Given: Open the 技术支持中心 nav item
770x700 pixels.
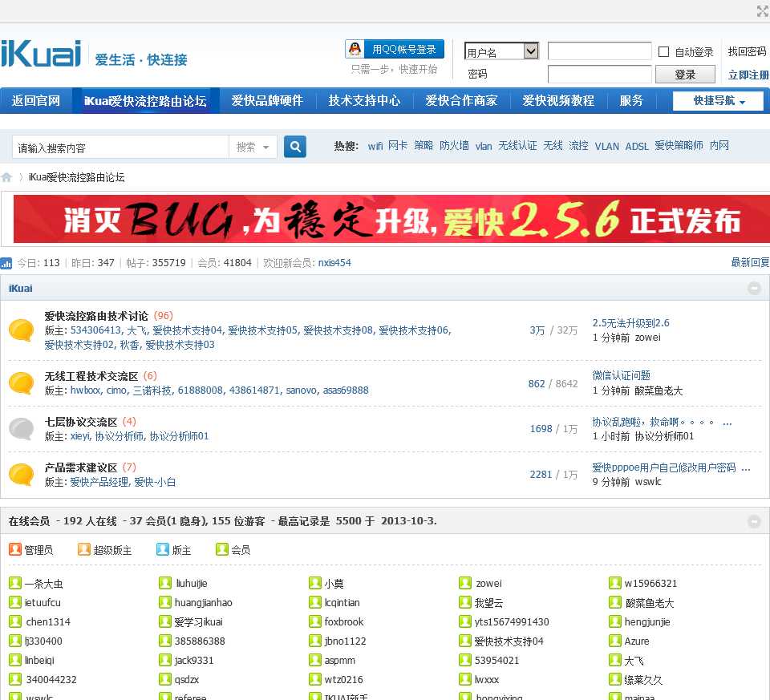Looking at the screenshot, I should click(364, 101).
